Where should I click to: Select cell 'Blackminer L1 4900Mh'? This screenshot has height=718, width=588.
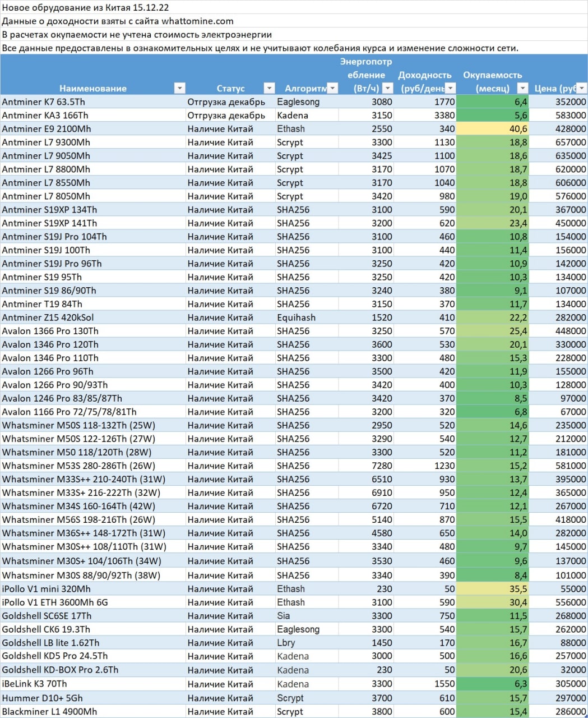(93, 711)
